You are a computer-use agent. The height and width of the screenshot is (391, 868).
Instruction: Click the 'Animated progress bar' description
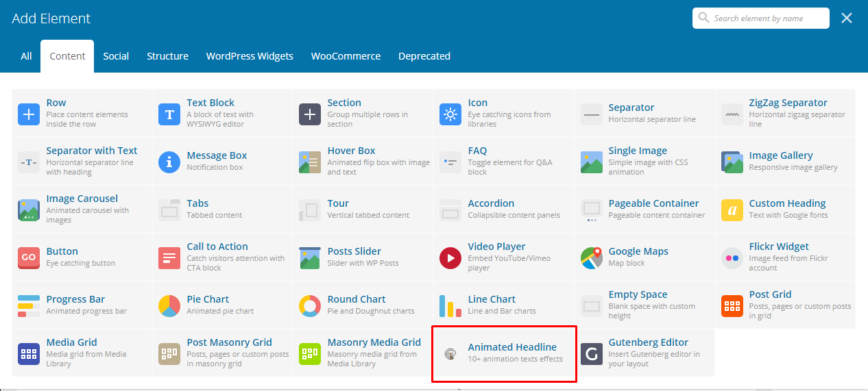86,311
